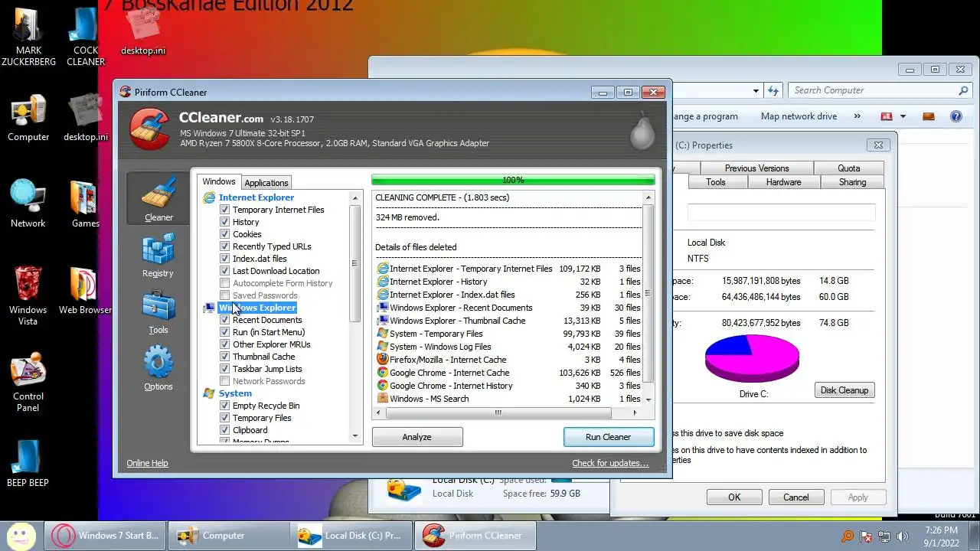
Task: Open the Quota tab in Properties
Action: 848,168
